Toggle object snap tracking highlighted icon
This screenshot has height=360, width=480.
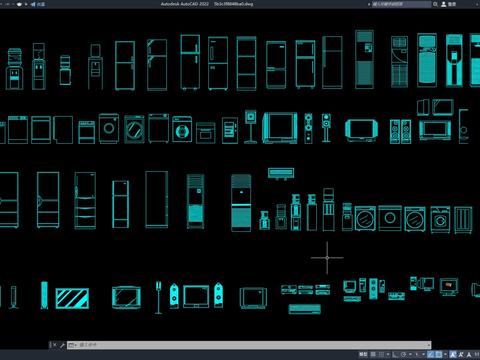tap(430, 354)
